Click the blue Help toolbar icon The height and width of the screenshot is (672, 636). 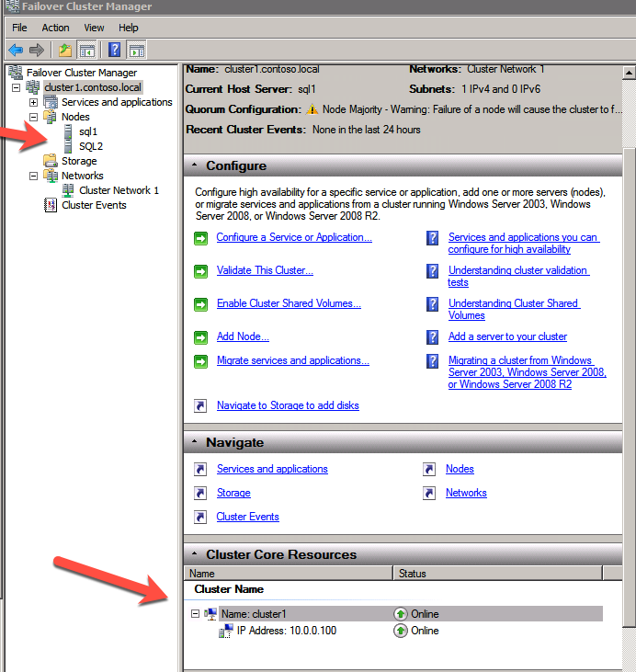(x=115, y=50)
